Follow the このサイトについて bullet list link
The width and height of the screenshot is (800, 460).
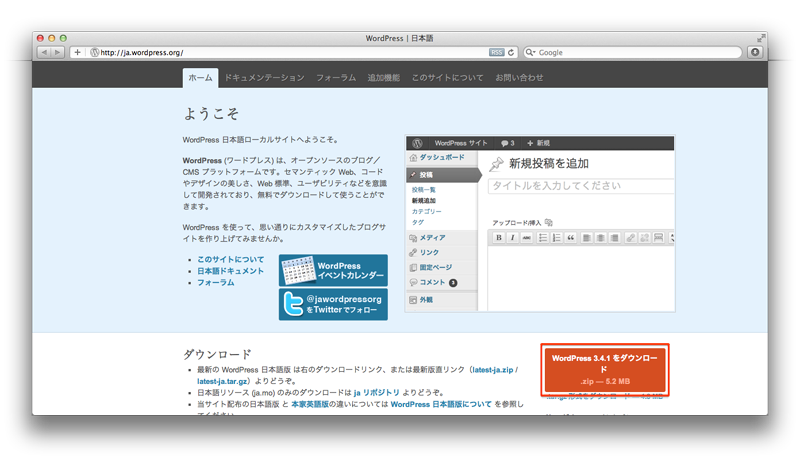(231, 259)
